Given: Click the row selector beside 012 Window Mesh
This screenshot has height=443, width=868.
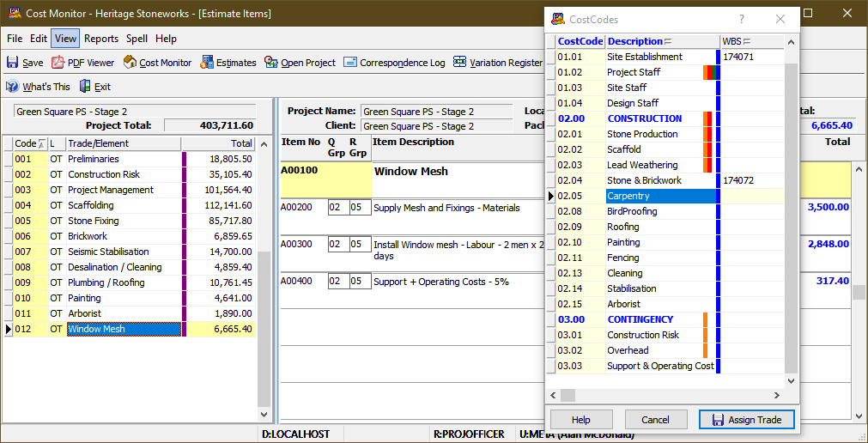Looking at the screenshot, I should click(x=9, y=329).
